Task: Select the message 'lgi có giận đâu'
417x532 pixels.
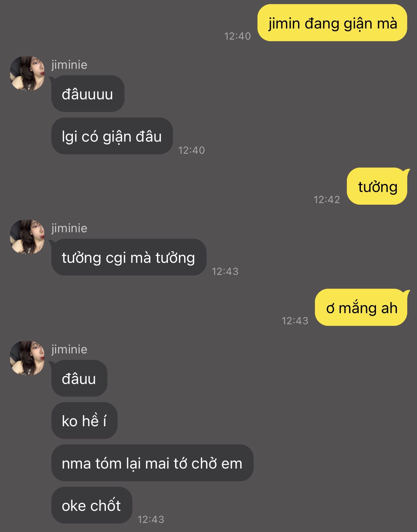Action: [x=112, y=136]
